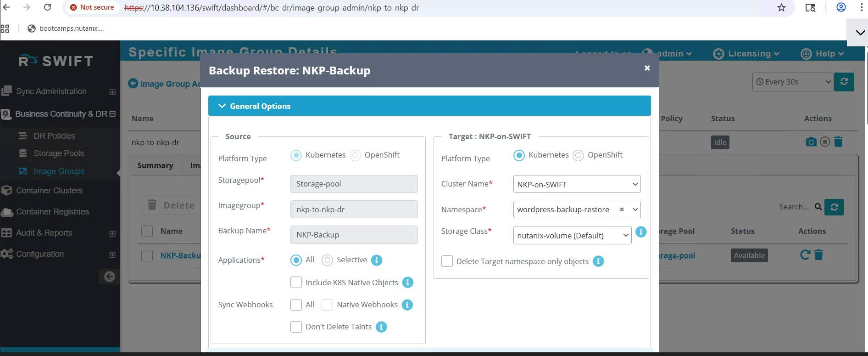Bookmark this page with star icon
Viewport: 868px width, 356px height.
coord(781,7)
